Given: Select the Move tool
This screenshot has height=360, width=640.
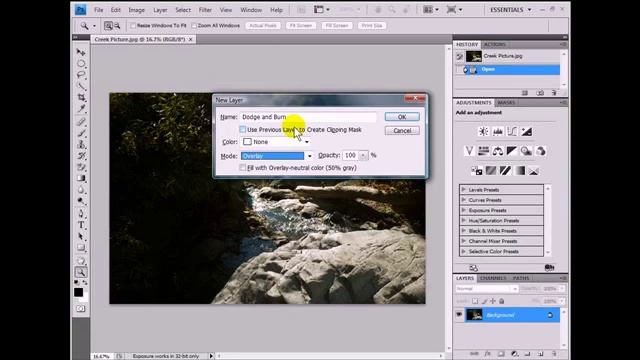Looking at the screenshot, I should coord(81,52).
